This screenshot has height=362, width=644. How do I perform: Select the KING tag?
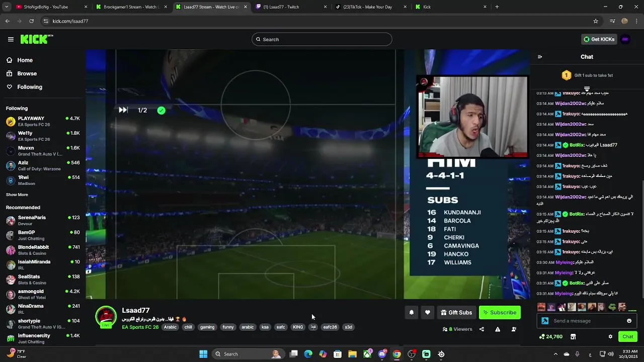(298, 327)
